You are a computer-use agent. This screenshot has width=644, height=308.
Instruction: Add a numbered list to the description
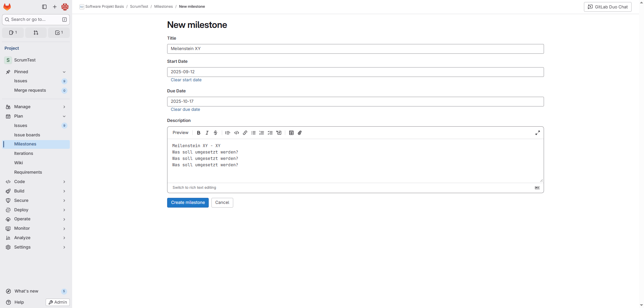[262, 133]
